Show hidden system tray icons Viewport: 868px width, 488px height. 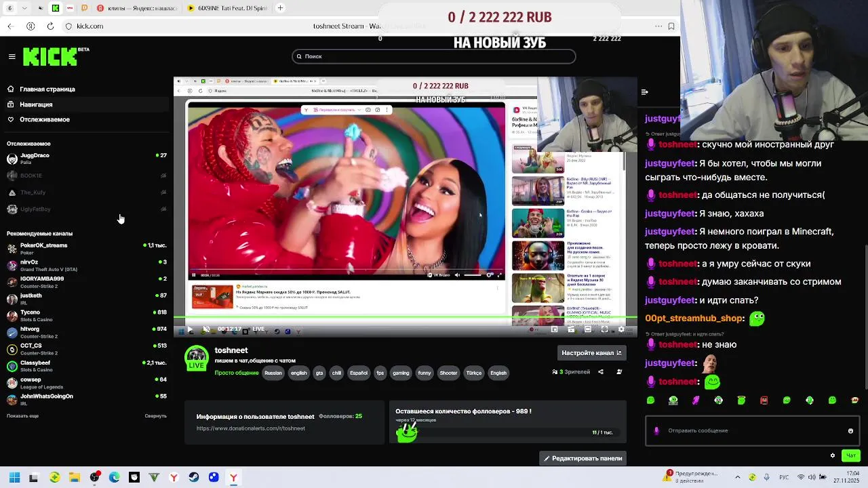(x=736, y=477)
